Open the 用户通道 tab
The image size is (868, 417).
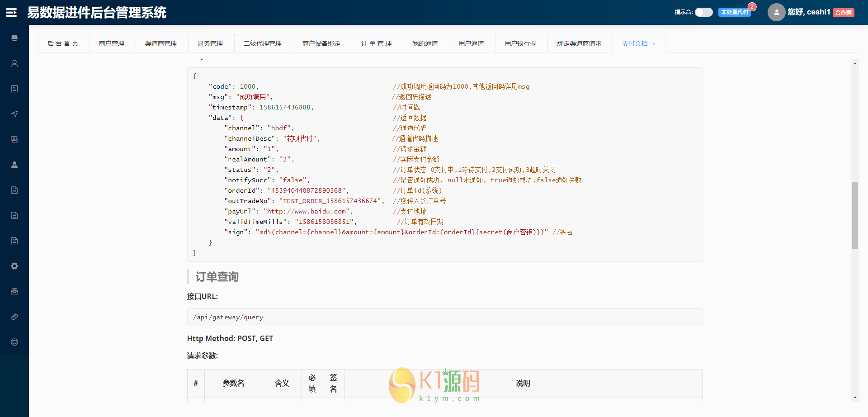click(x=472, y=43)
